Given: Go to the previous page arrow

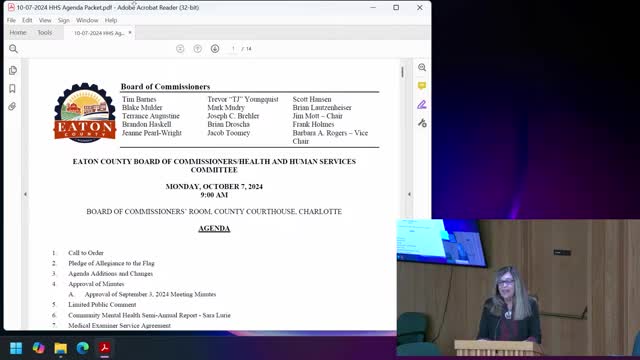Looking at the screenshot, I should pos(198,49).
